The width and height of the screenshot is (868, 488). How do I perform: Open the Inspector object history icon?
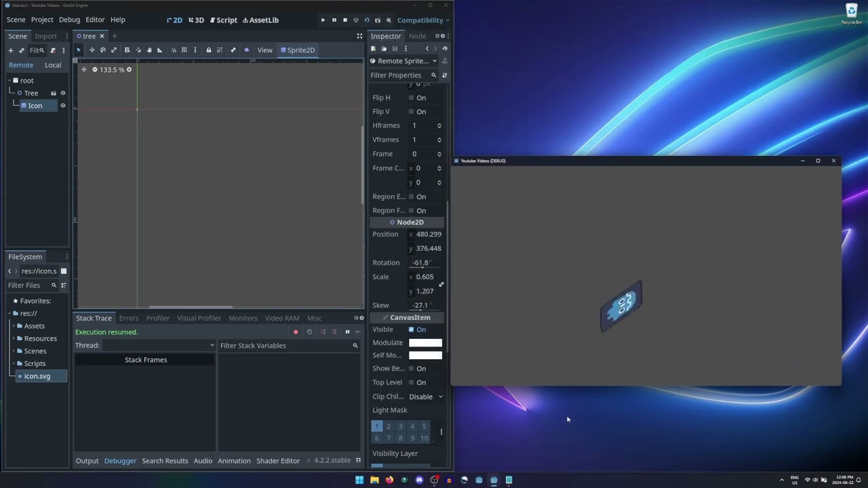tap(445, 49)
